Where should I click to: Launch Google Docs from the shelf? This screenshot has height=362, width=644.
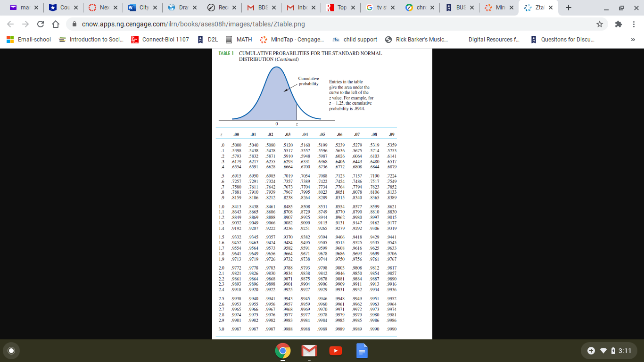362,351
